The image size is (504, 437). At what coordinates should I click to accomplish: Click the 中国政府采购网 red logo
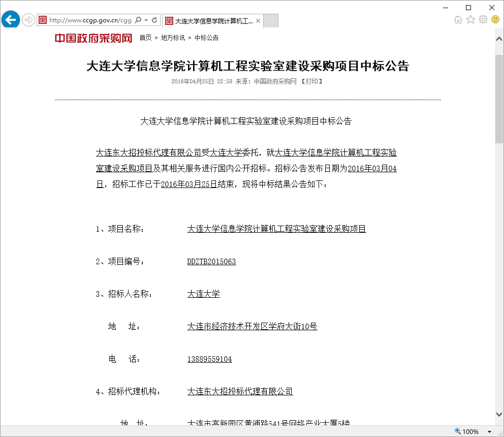(93, 38)
